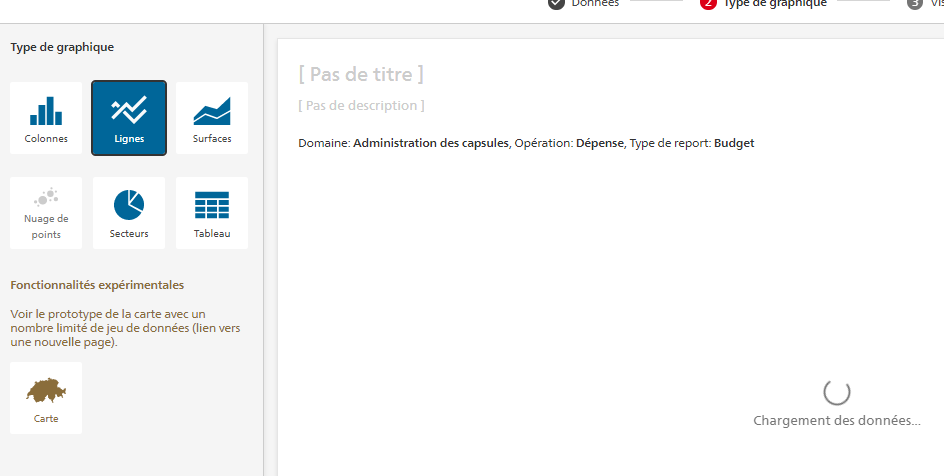Click the Budget report type value
This screenshot has height=476, width=944.
(x=734, y=143)
